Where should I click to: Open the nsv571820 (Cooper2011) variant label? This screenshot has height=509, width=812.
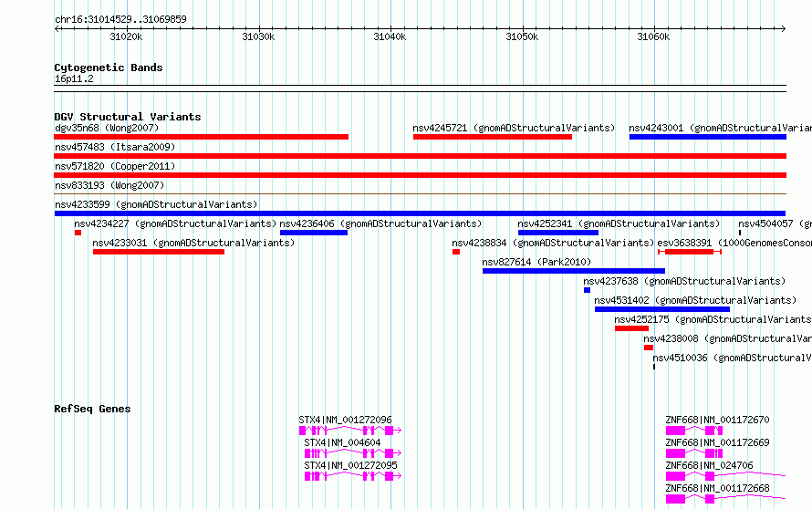115,166
